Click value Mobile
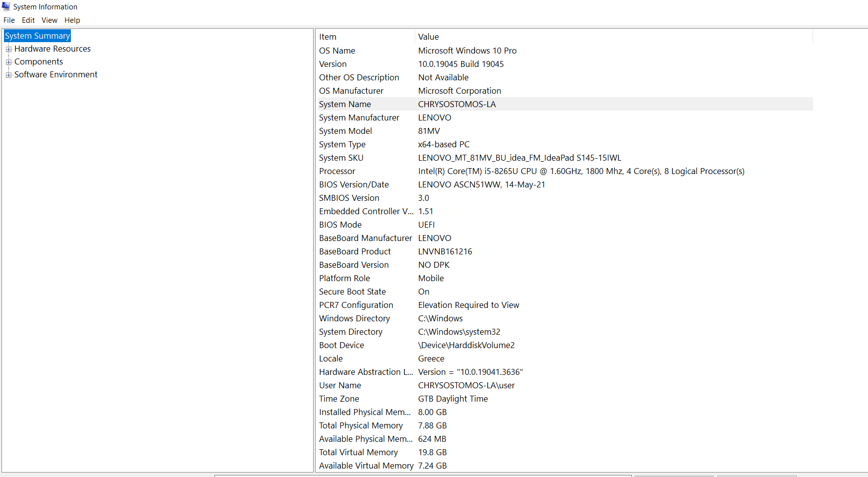This screenshot has width=868, height=477. [431, 278]
